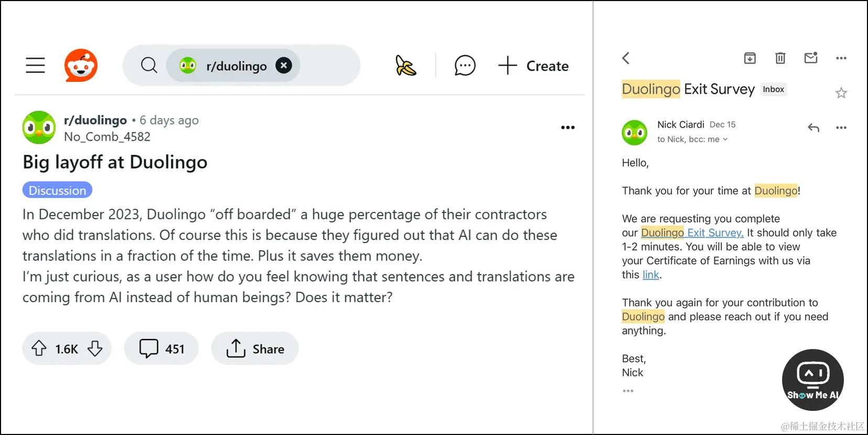Screen dimensions: 868x435
Task: Click the Discussion flair tag
Action: [x=57, y=190]
